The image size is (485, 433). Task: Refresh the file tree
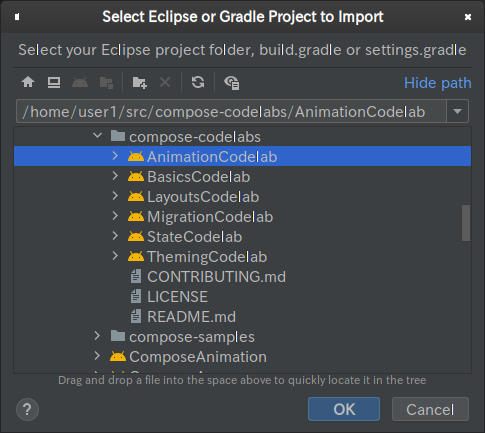pos(198,82)
